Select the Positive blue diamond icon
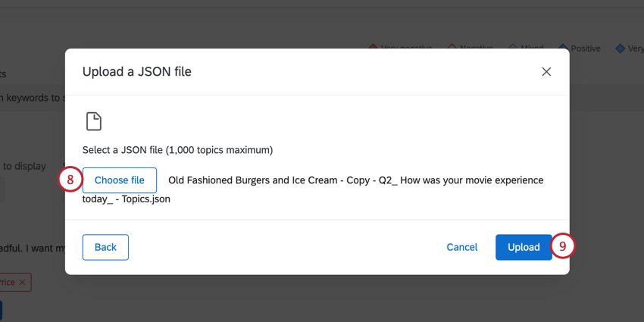 563,48
